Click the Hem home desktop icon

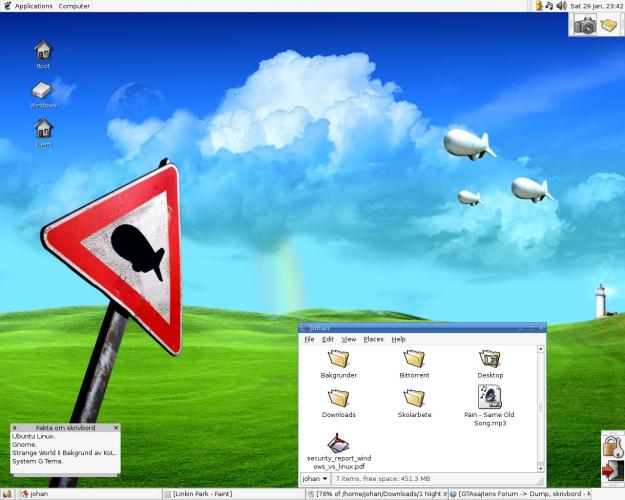pyautogui.click(x=43, y=129)
